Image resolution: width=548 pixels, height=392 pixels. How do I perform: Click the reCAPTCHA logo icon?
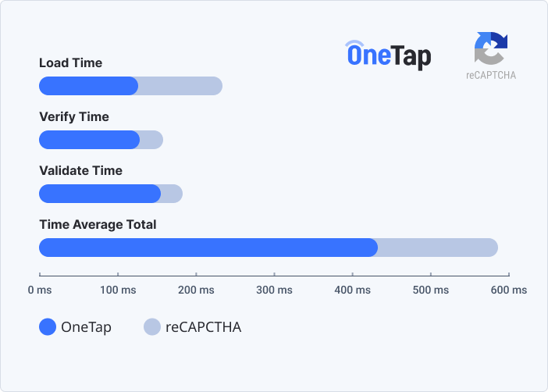491,49
